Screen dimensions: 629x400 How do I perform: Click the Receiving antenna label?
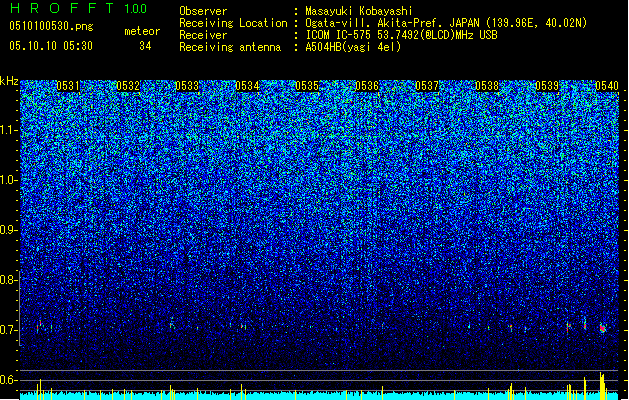click(x=230, y=47)
